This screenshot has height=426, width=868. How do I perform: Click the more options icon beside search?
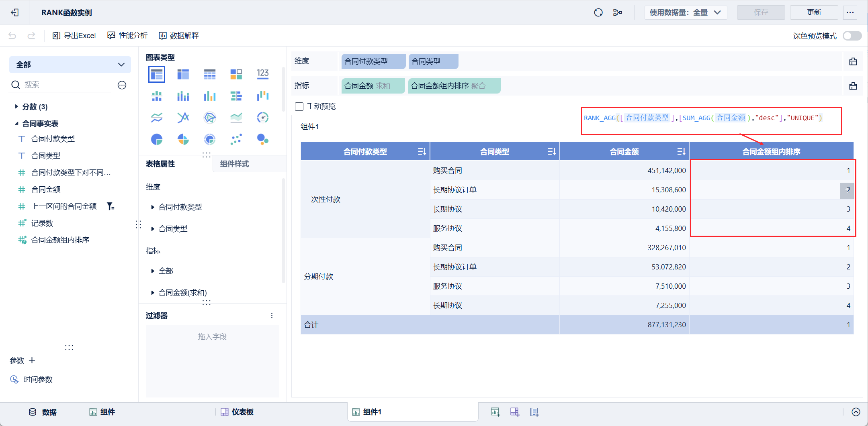pos(122,85)
